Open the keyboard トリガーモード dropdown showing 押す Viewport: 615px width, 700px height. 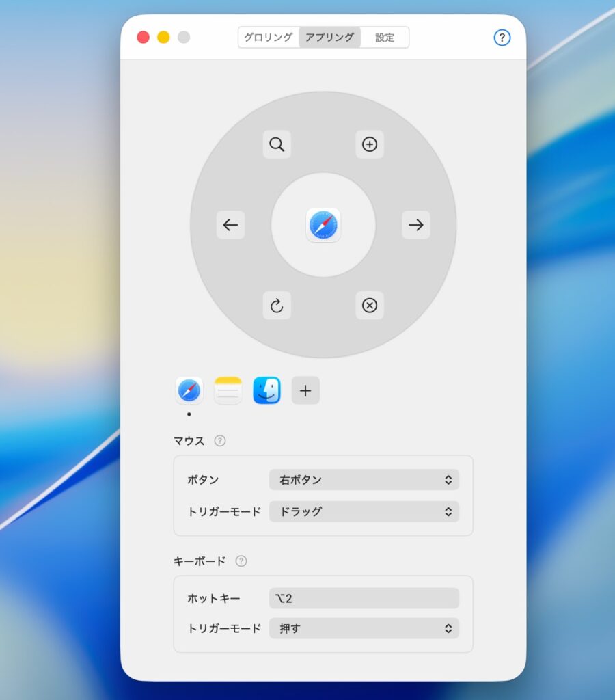point(364,628)
